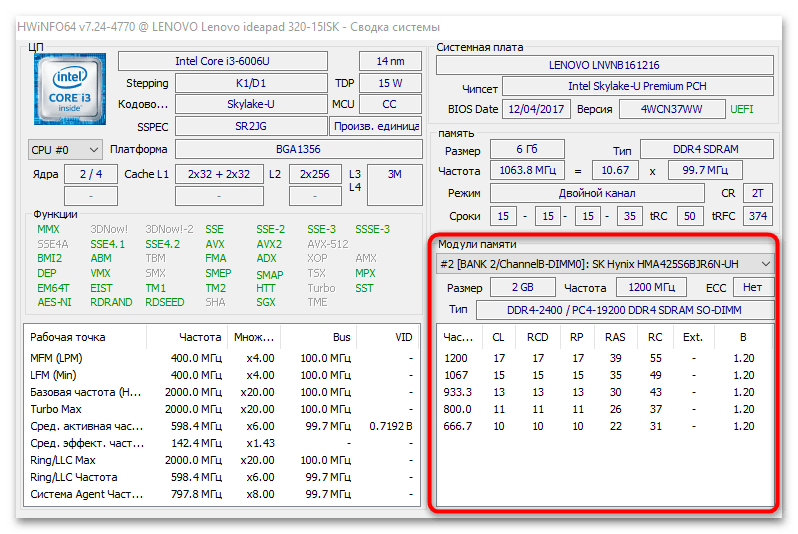The image size is (798, 534).
Task: Click the memory multiplier value 10.67
Action: tap(615, 170)
